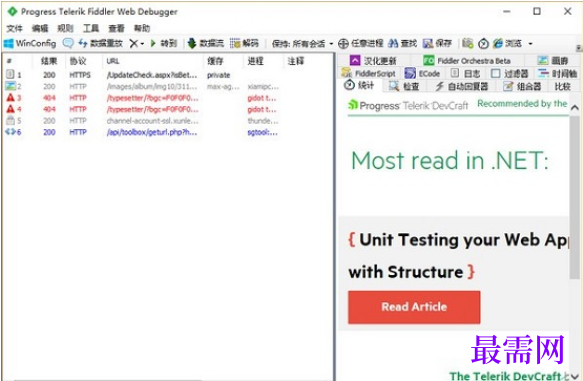Click the 任意进程 target crosshair icon
This screenshot has height=381, width=583.
pyautogui.click(x=343, y=44)
